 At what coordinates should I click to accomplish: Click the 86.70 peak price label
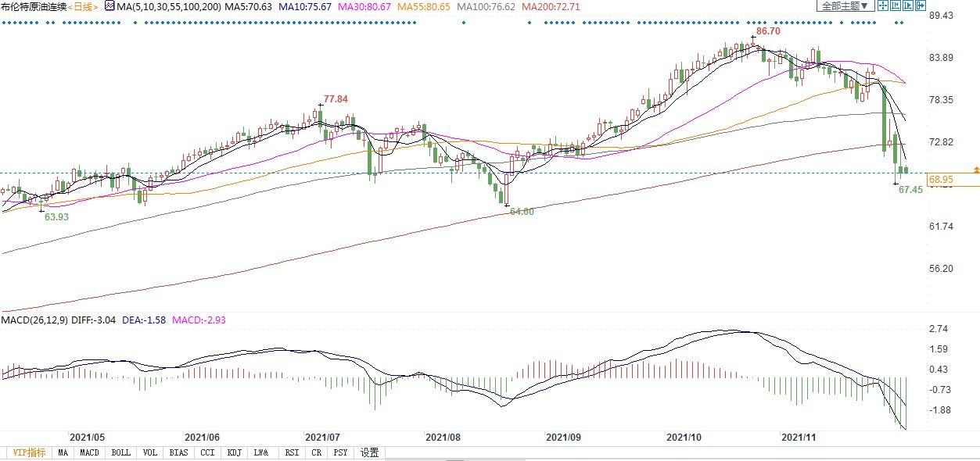coord(769,31)
